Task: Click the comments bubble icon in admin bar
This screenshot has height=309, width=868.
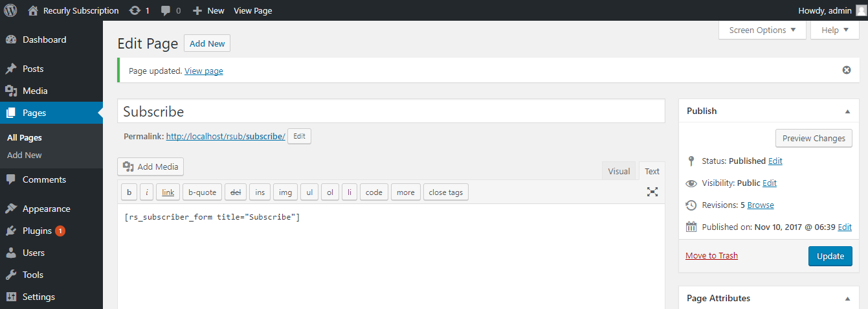Action: pos(166,10)
